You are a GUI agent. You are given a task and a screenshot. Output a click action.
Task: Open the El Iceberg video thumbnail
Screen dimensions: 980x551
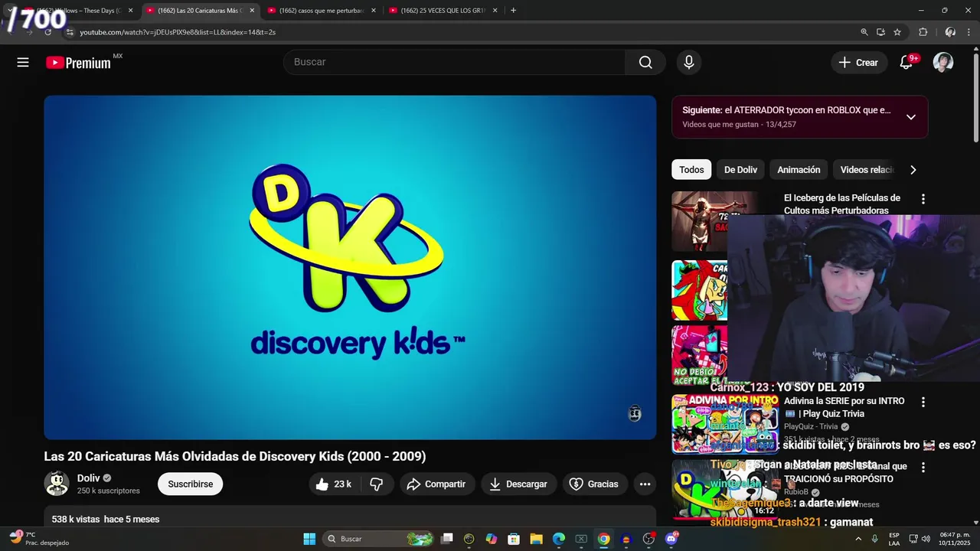coord(699,221)
